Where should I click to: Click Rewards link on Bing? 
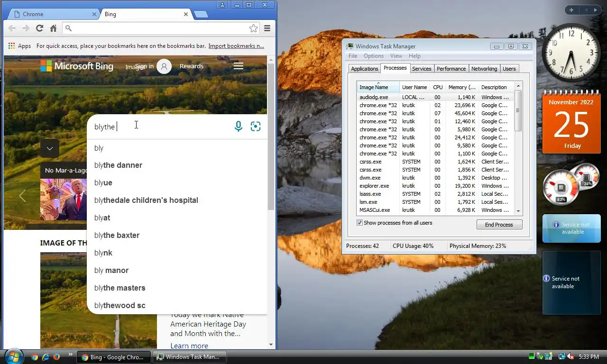pyautogui.click(x=192, y=66)
